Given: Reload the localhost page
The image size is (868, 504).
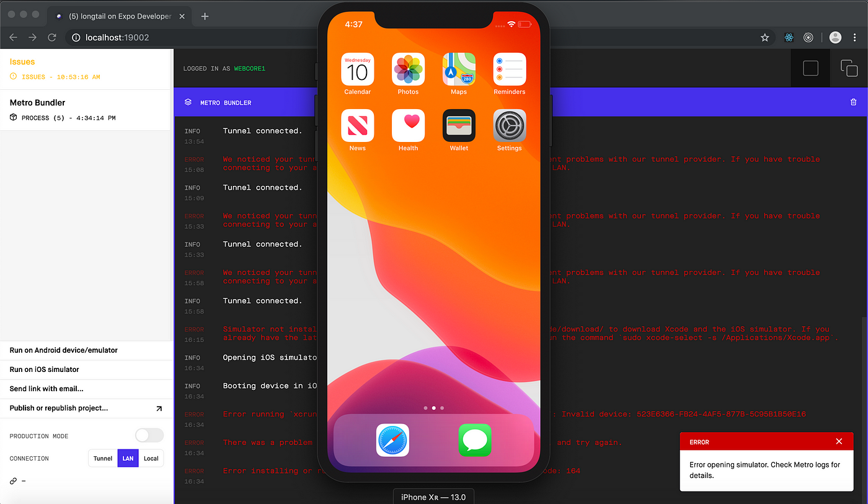Looking at the screenshot, I should pyautogui.click(x=53, y=38).
